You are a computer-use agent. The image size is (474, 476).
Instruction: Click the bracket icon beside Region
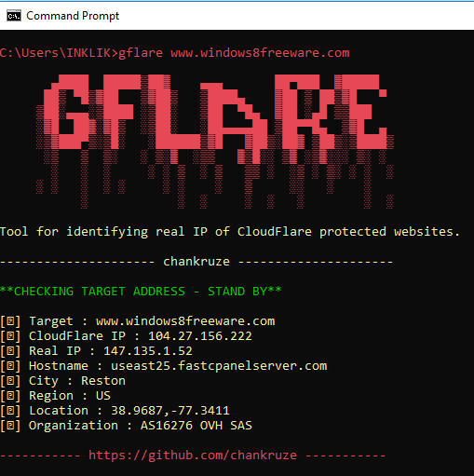10,396
